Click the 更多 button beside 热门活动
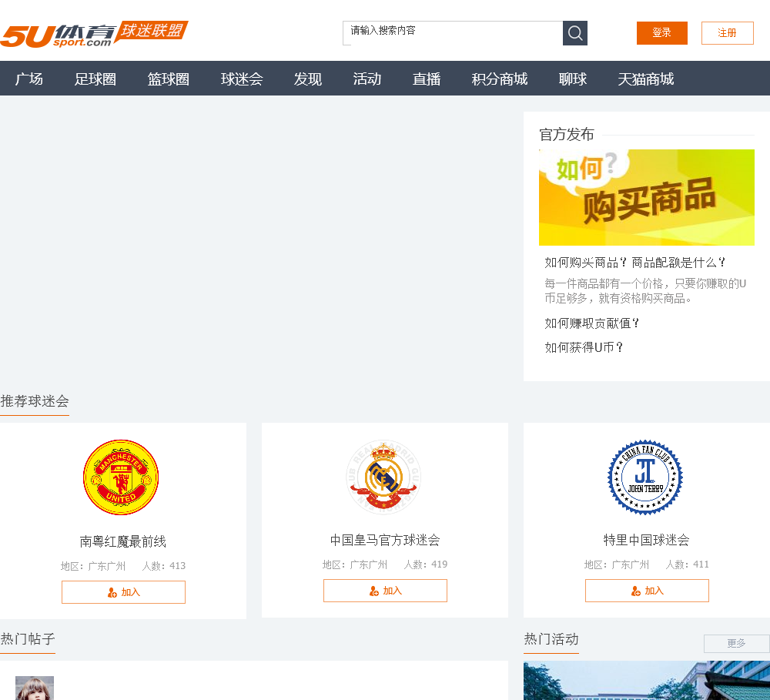This screenshot has height=700, width=770. point(736,643)
